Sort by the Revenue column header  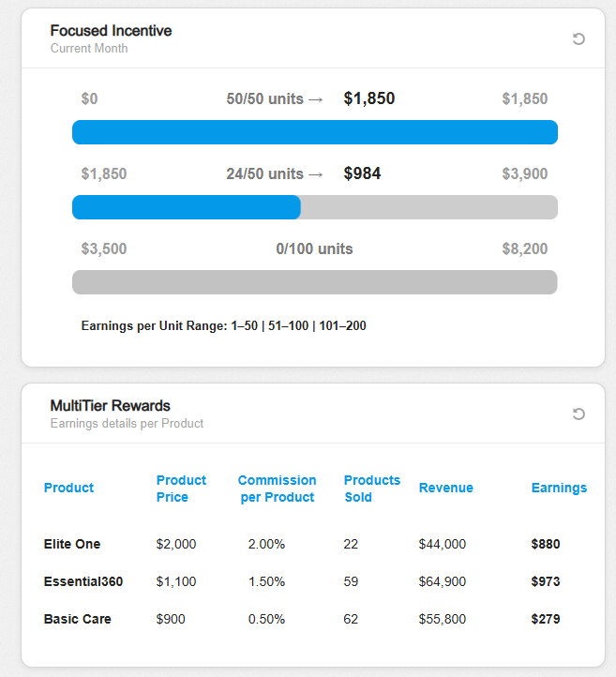point(445,488)
